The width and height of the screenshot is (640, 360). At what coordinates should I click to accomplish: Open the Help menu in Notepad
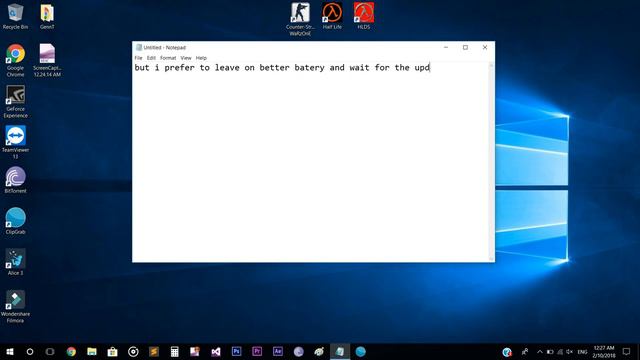pyautogui.click(x=201, y=58)
